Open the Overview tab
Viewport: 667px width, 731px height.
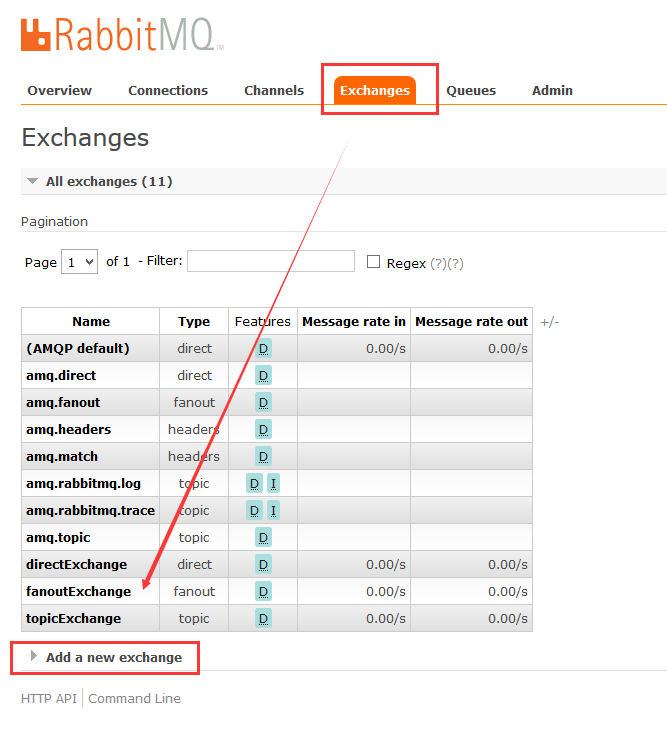coord(60,90)
